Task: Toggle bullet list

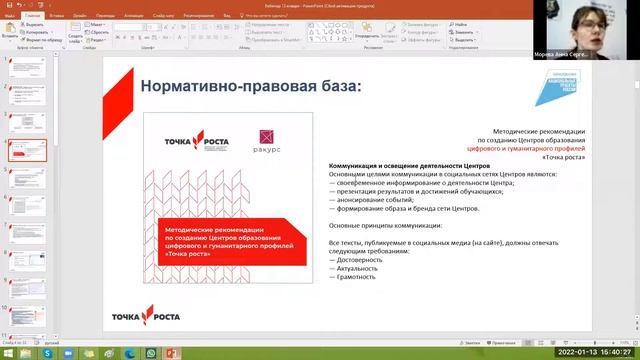Action: click(x=194, y=27)
